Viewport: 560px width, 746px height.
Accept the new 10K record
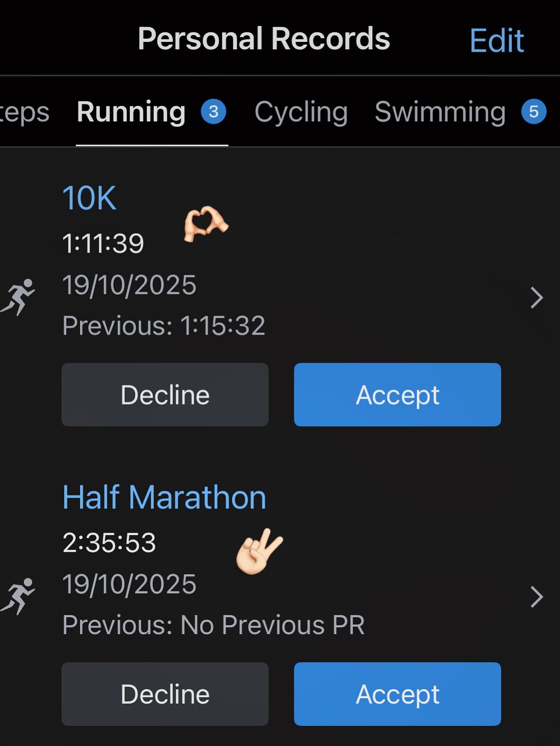[x=397, y=394]
